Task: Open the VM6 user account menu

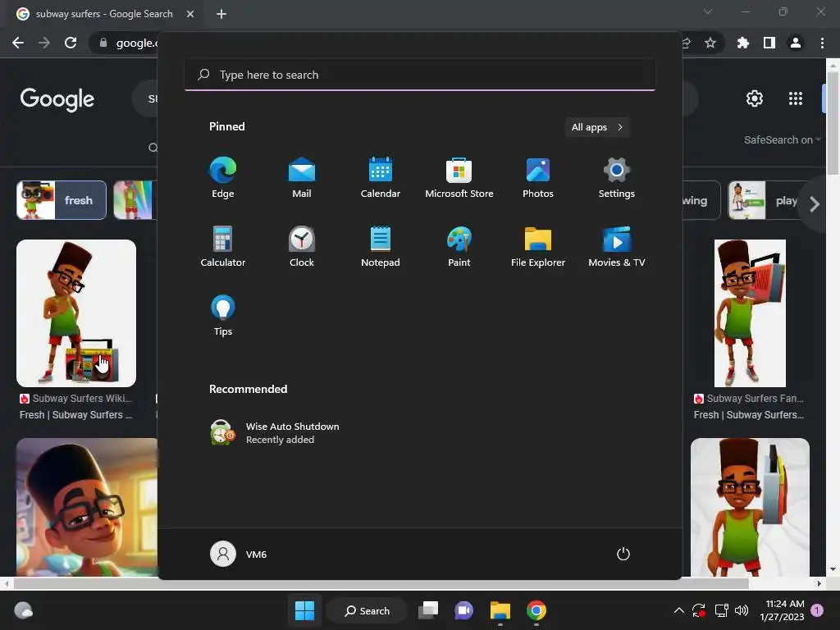Action: [x=239, y=554]
